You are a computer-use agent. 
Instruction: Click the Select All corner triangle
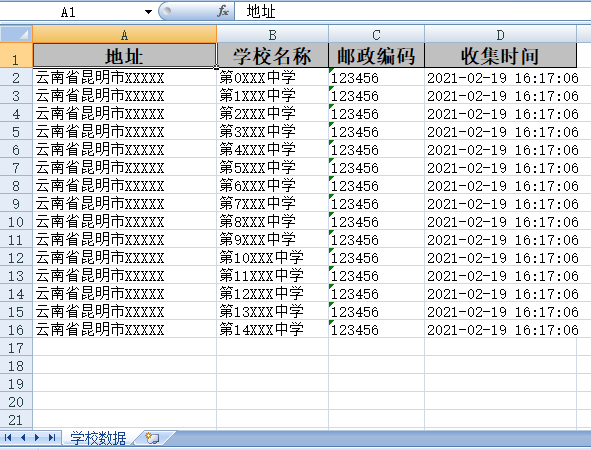coord(16,34)
